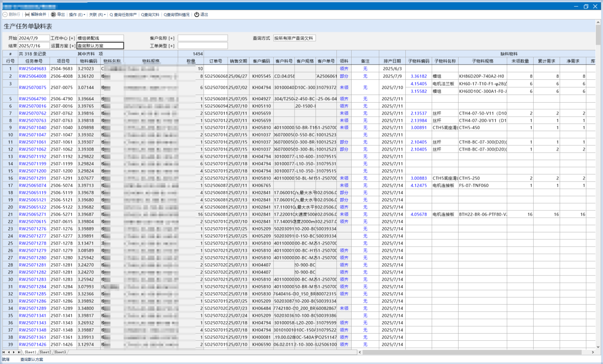
Task: Open the 操作 (E) dropdown menu
Action: (x=77, y=15)
